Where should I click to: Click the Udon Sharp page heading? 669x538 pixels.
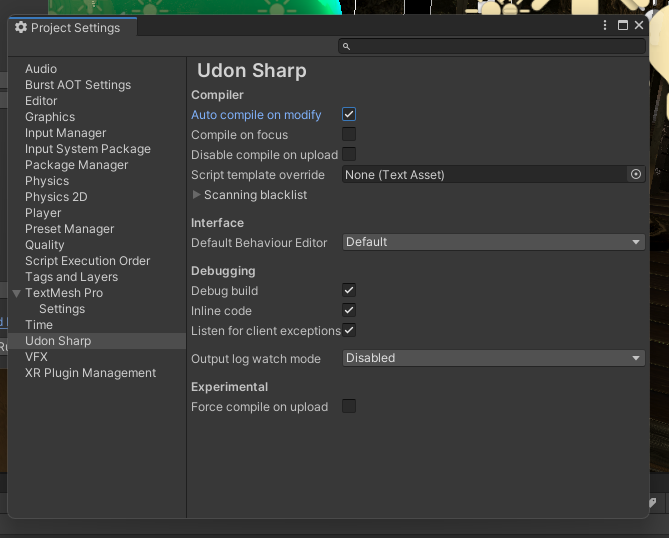(x=252, y=70)
